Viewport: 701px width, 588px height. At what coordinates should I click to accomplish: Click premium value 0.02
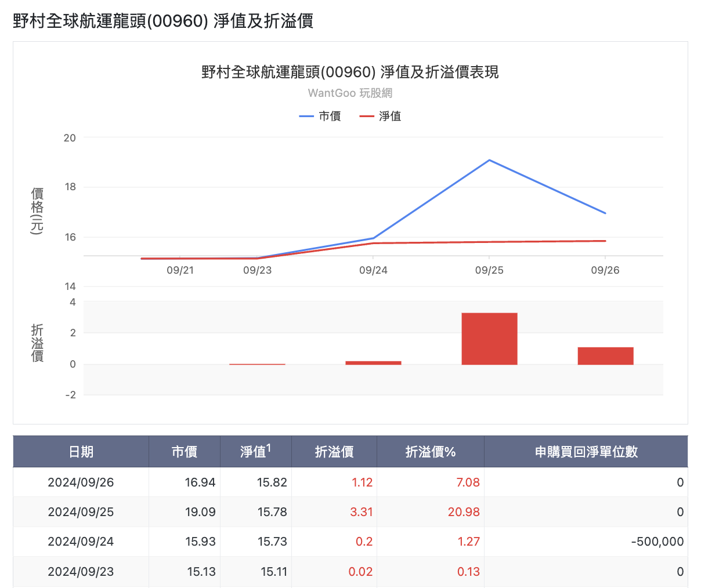click(x=360, y=572)
